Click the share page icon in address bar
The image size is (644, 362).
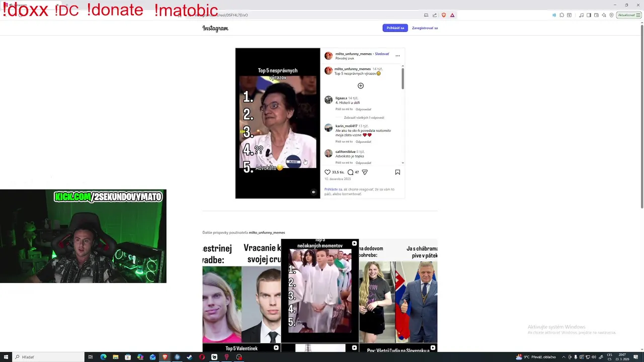tap(435, 15)
